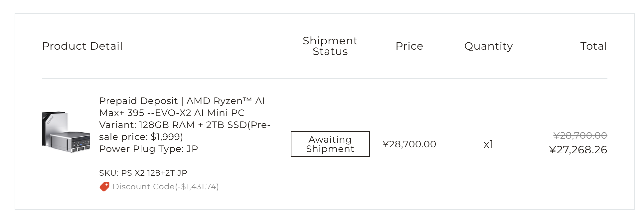Click the pre-sale price $1,999 text
The width and height of the screenshot is (644, 216).
141,137
